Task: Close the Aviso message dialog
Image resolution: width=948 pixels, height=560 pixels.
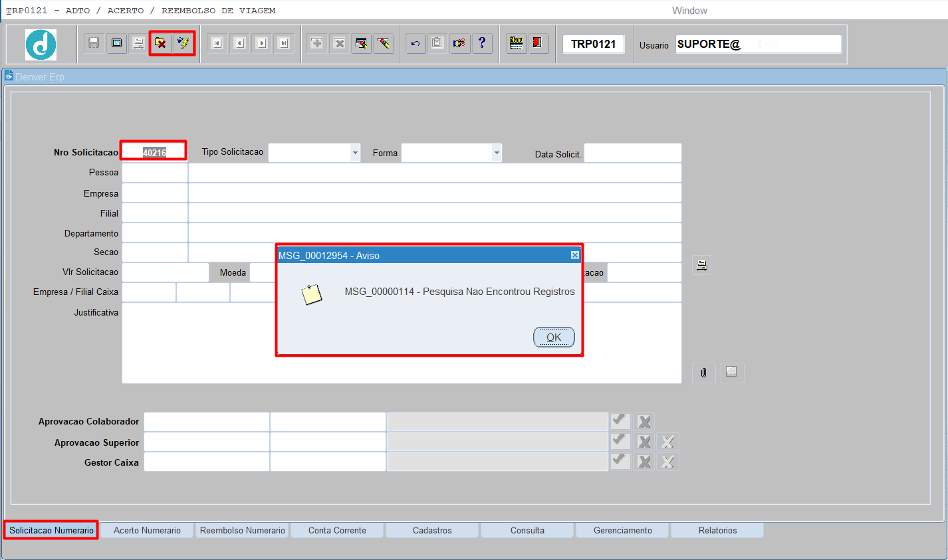Action: 575,255
